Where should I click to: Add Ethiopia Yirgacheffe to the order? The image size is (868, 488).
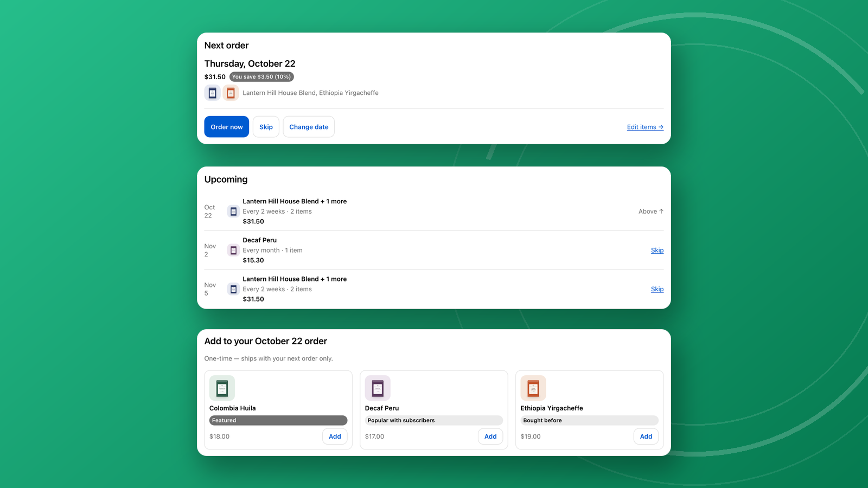pos(646,436)
